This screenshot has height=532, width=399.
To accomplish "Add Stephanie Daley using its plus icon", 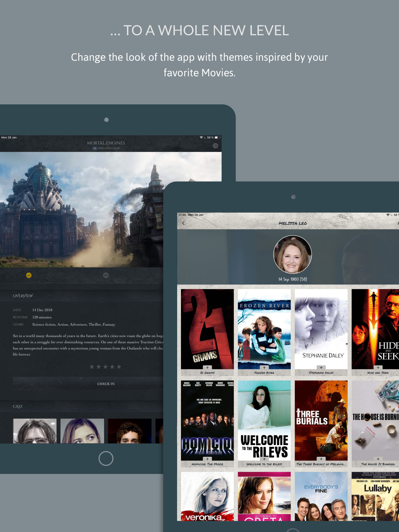I will (321, 367).
